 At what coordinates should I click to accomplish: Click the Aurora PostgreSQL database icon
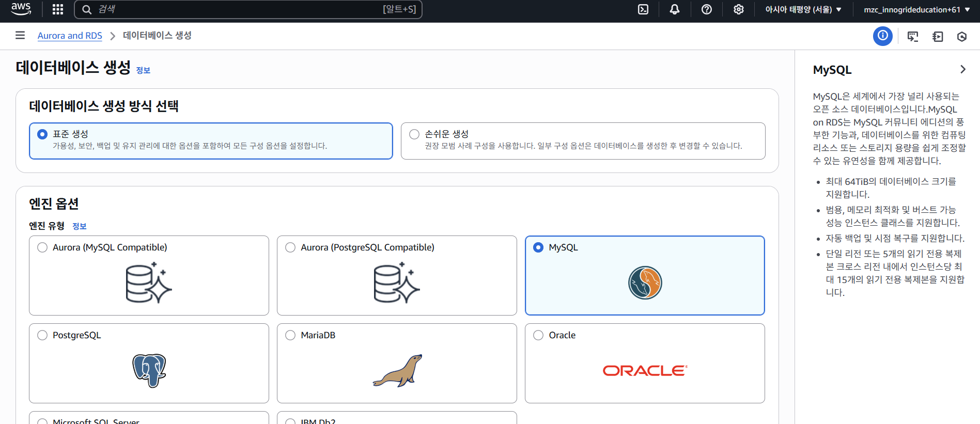397,282
